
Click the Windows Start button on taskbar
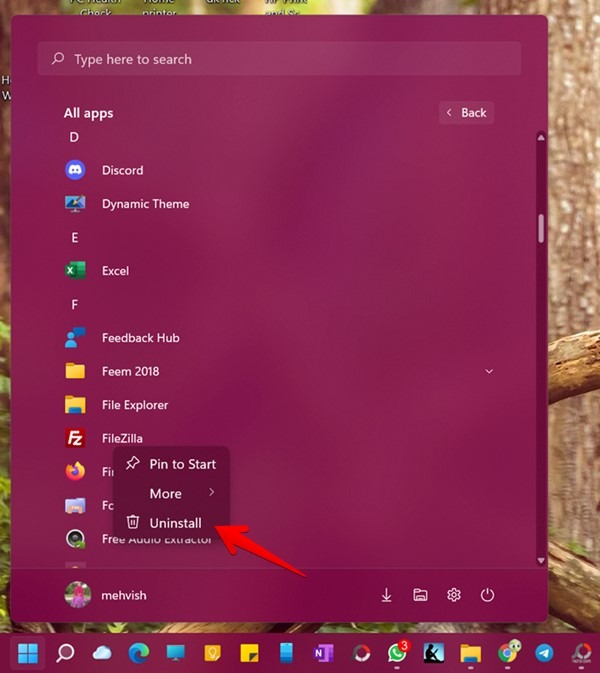coord(28,653)
